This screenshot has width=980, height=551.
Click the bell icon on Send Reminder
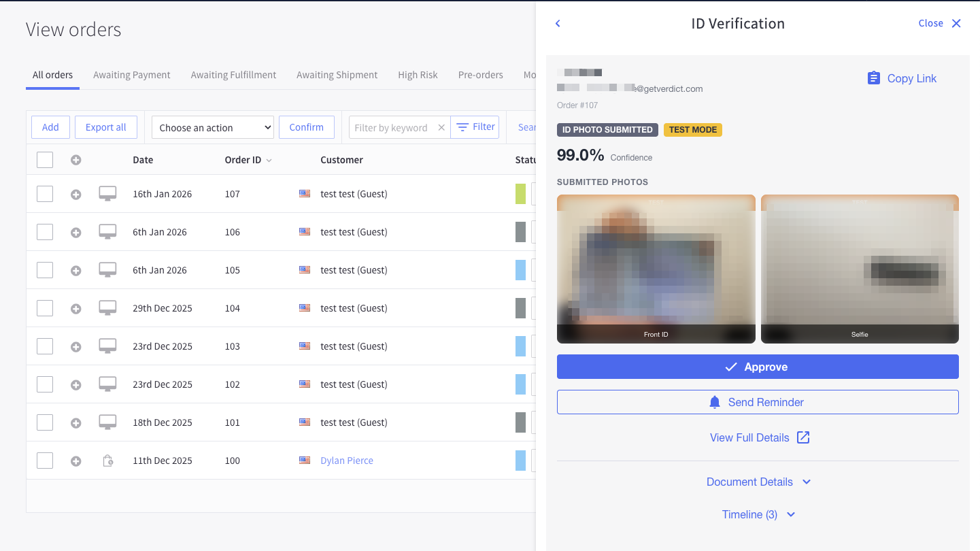[x=714, y=401]
